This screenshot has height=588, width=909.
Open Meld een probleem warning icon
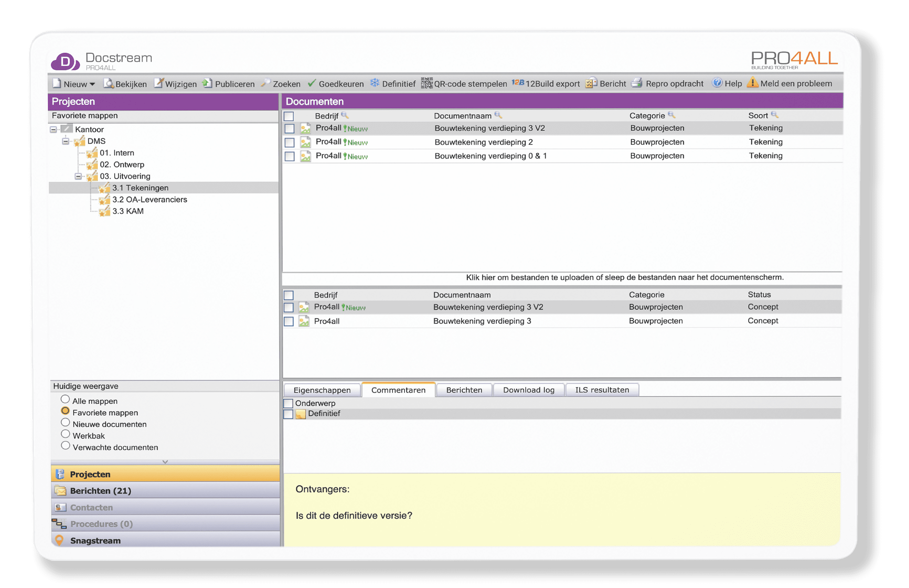(x=752, y=83)
